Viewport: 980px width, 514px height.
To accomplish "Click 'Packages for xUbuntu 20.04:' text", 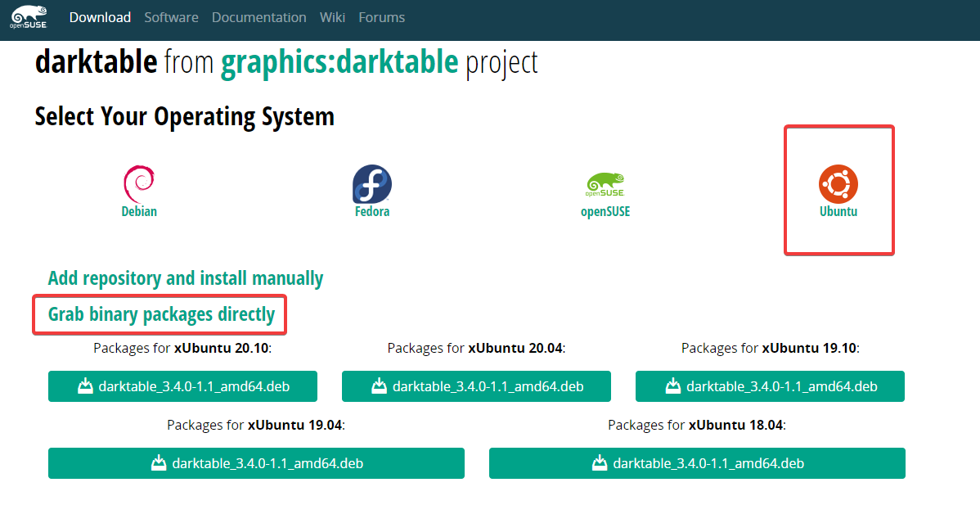I will (x=476, y=349).
